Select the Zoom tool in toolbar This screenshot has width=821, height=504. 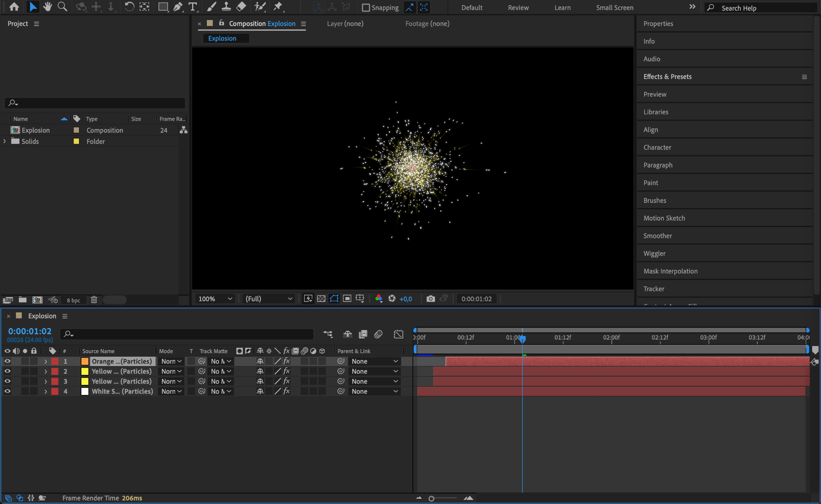[x=62, y=7]
